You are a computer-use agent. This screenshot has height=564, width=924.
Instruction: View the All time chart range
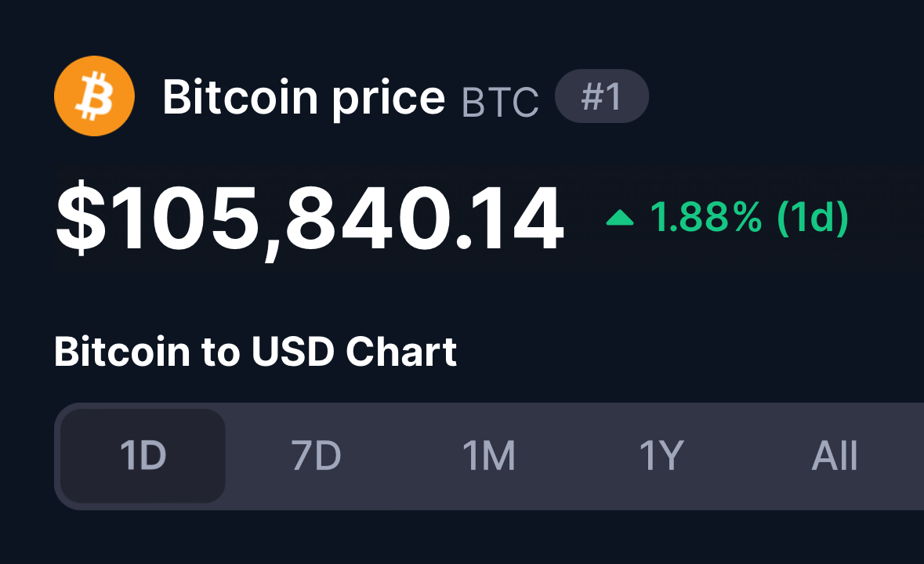(835, 456)
